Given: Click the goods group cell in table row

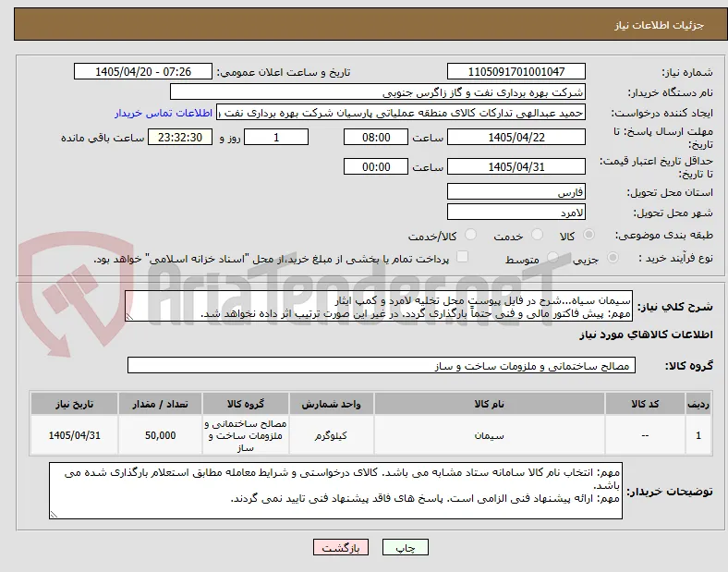Looking at the screenshot, I should pyautogui.click(x=246, y=435).
